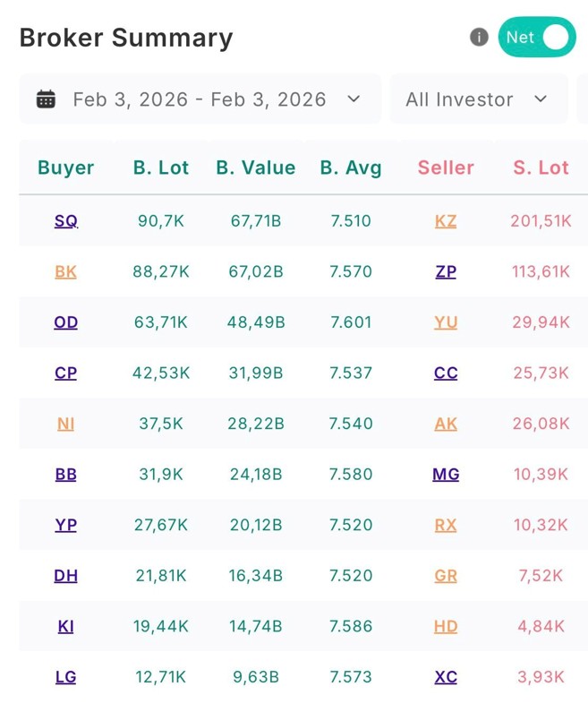Click seller broker XC code
588x712 pixels.
tap(446, 677)
